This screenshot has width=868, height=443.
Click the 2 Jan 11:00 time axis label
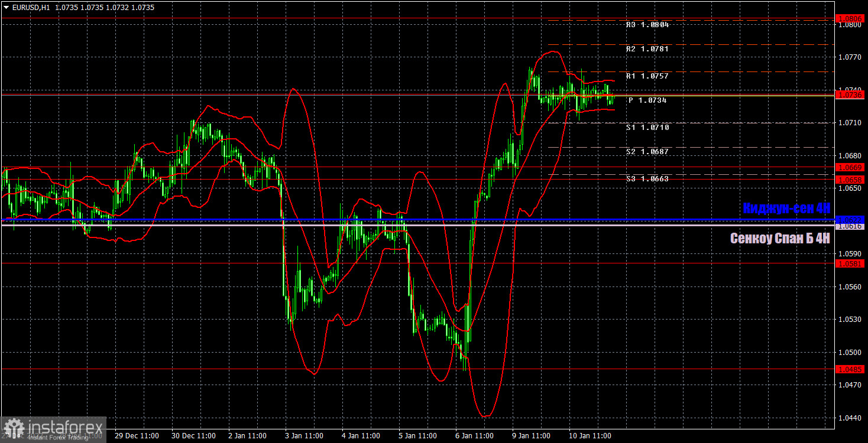(248, 436)
